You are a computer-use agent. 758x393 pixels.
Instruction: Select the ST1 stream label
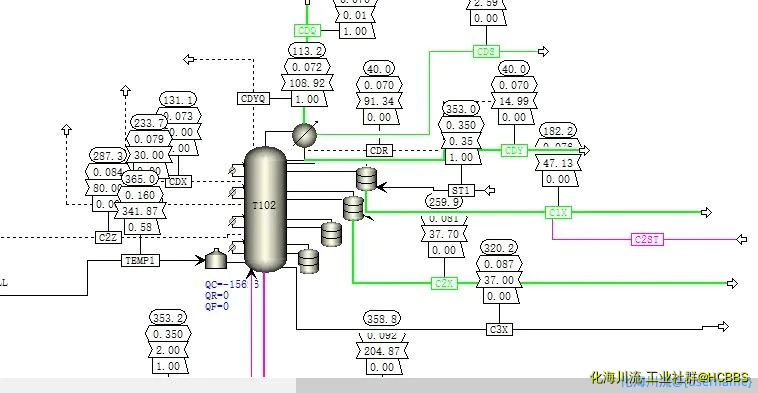[x=461, y=190]
